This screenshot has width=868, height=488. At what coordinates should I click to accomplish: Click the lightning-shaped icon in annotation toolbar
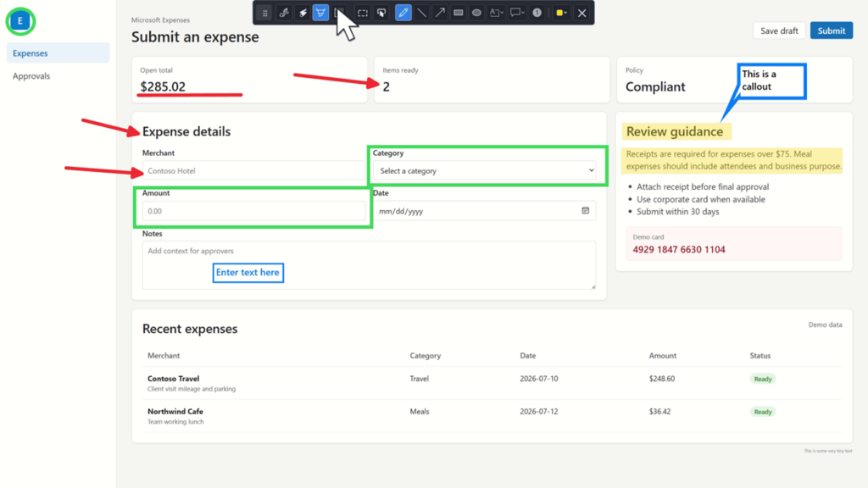303,13
